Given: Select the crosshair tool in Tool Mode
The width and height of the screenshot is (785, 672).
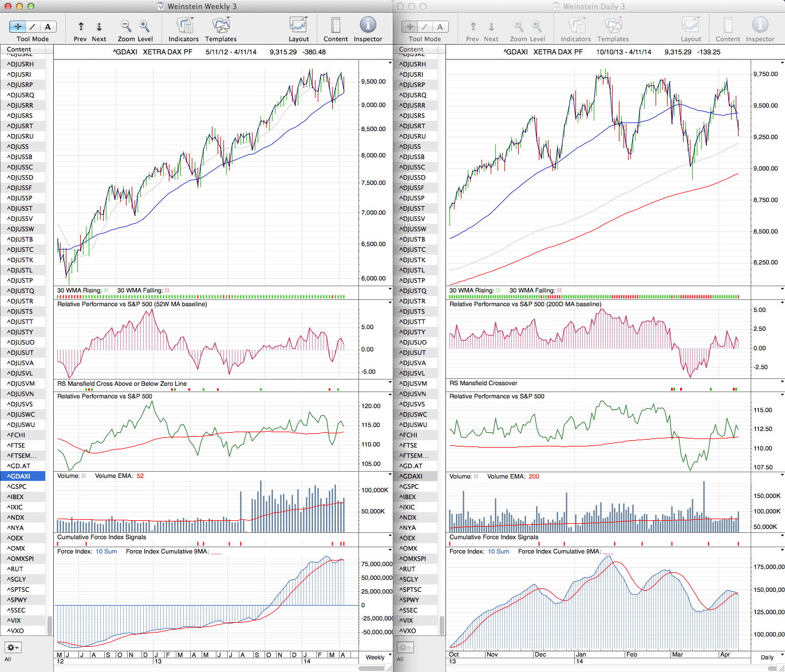Looking at the screenshot, I should [x=18, y=26].
